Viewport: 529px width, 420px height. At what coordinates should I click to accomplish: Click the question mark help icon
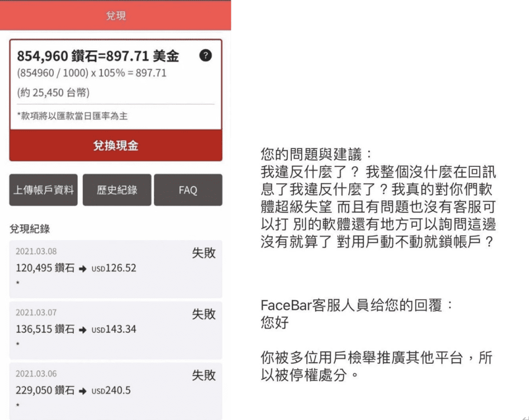pyautogui.click(x=205, y=56)
